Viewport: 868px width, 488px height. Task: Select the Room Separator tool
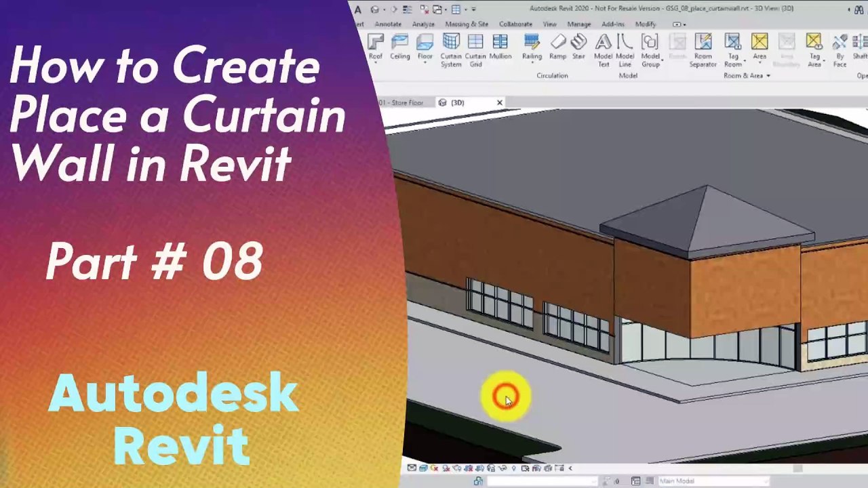point(703,51)
